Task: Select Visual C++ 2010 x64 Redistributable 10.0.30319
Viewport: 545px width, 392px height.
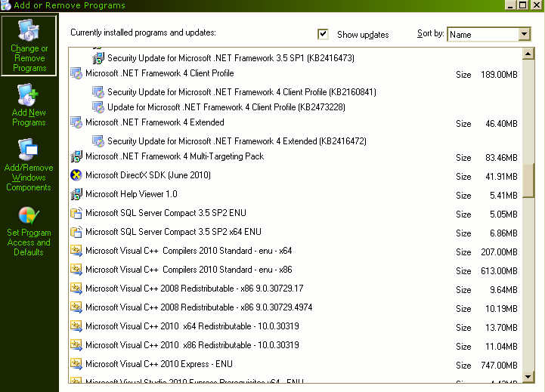Action: pos(192,326)
